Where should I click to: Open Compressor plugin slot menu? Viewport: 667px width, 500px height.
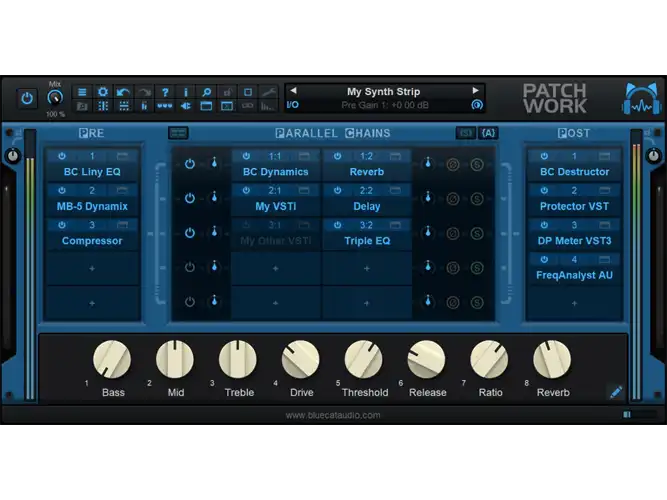[92, 241]
